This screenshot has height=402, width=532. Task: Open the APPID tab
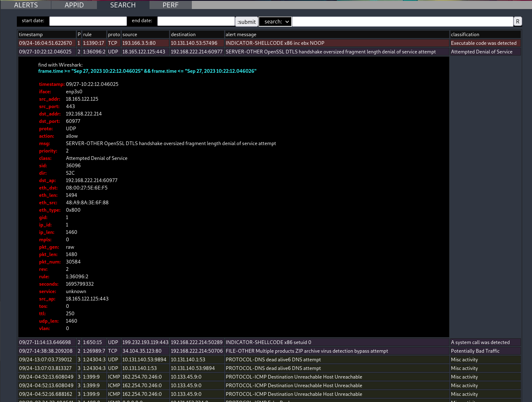point(74,5)
